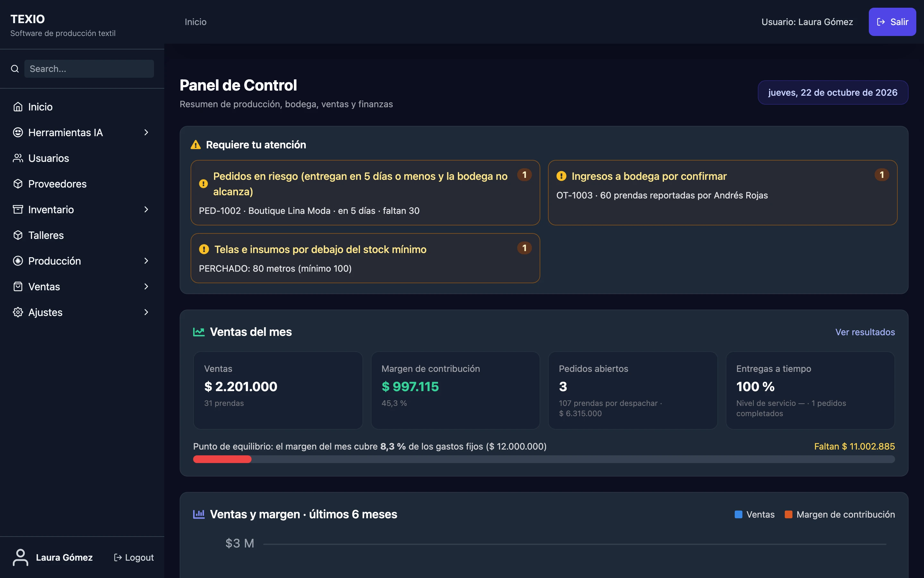Click the count badge on Pedidos en riesgo card
Screen dimensions: 924x578
[x=524, y=175]
